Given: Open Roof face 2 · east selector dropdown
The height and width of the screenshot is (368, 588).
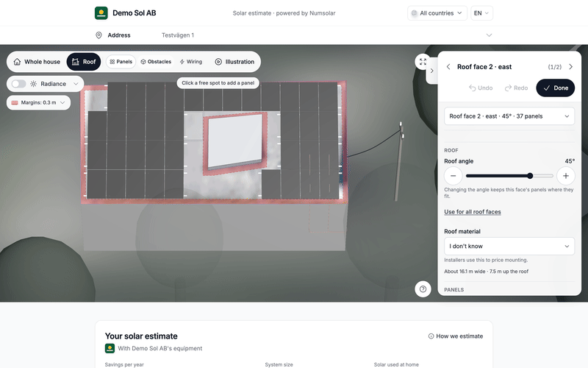Looking at the screenshot, I should (509, 116).
